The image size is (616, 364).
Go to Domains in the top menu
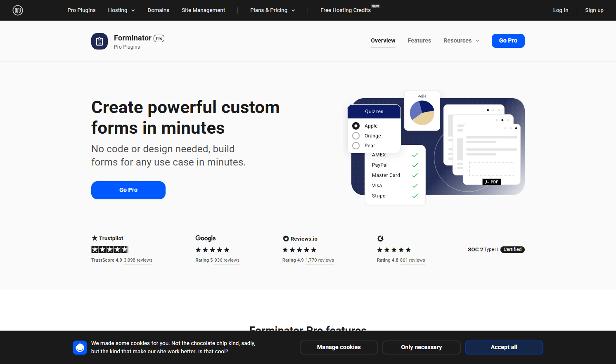[159, 10]
